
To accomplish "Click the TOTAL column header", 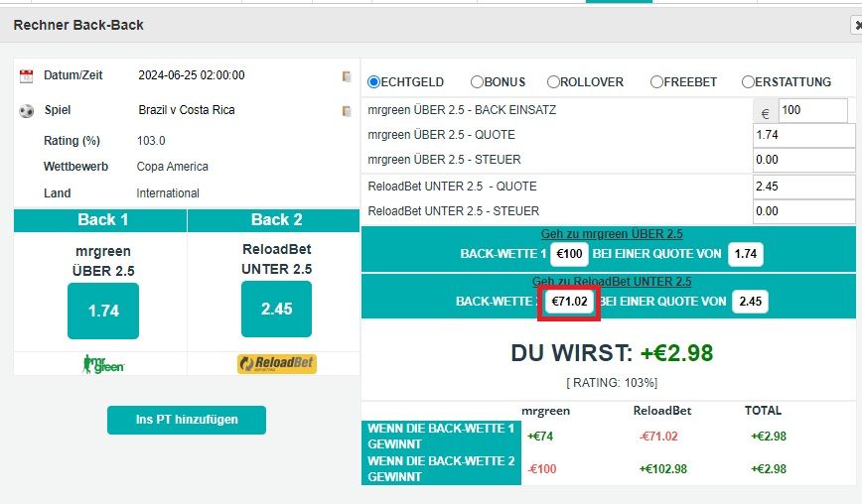I will 763,411.
